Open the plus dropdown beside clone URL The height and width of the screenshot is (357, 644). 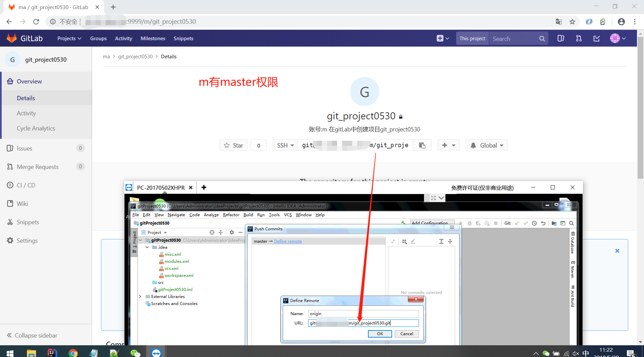(448, 145)
